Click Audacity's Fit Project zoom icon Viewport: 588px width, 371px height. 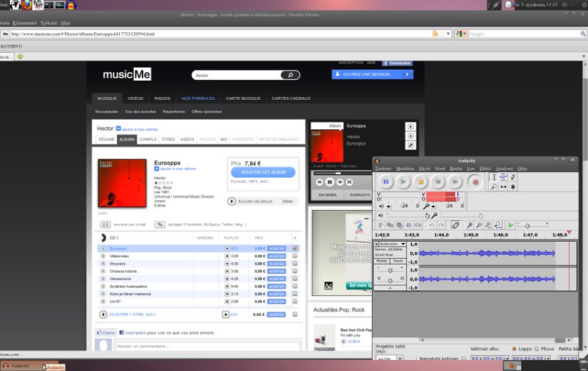[498, 225]
